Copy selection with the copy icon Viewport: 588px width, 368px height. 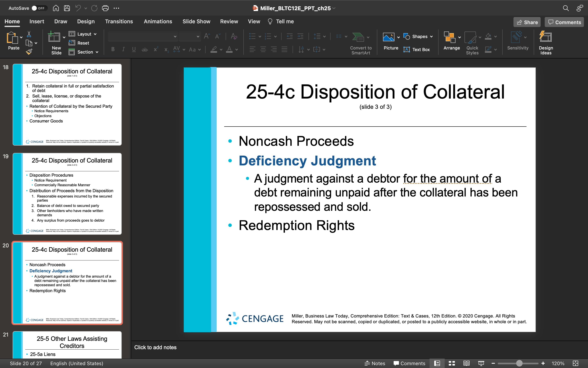[29, 43]
